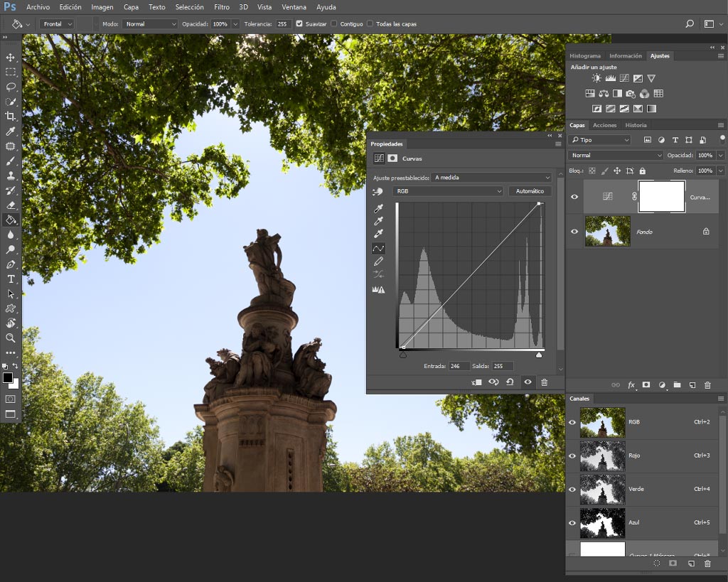728x582 pixels.
Task: Click black point eyedropper in Curves
Action: (378, 208)
